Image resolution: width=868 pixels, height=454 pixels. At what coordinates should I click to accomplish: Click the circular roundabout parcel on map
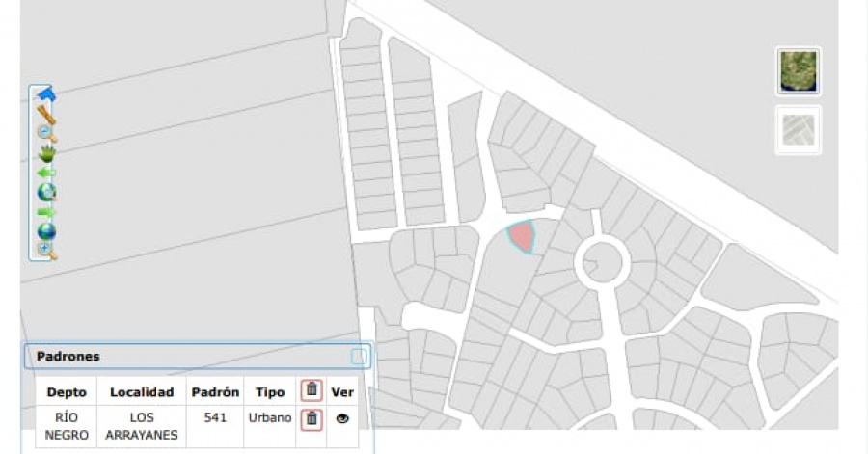[x=602, y=263]
